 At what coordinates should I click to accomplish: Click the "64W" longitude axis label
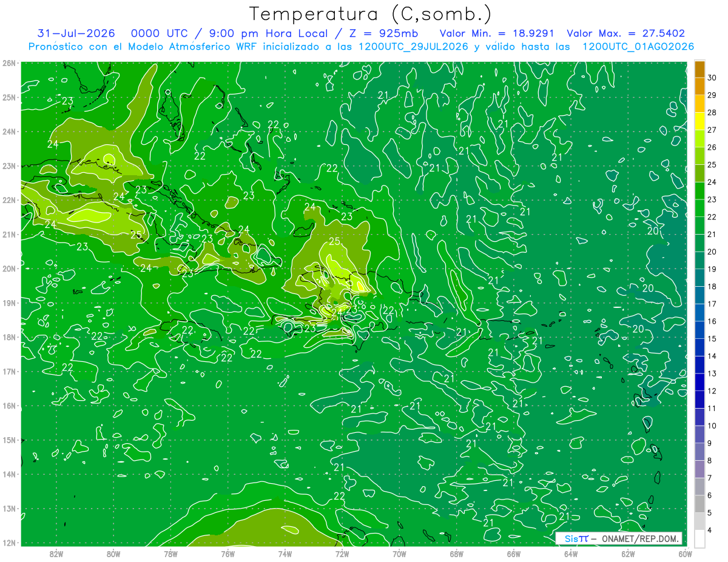(x=571, y=554)
